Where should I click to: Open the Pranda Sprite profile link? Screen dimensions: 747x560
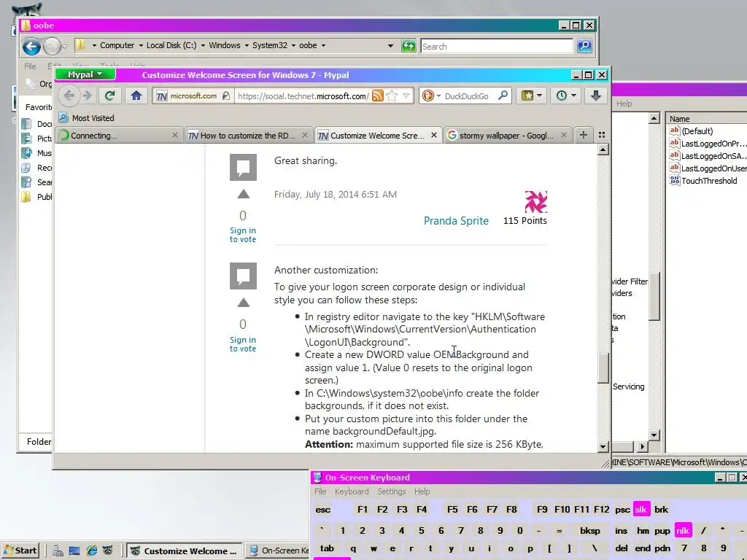point(456,220)
